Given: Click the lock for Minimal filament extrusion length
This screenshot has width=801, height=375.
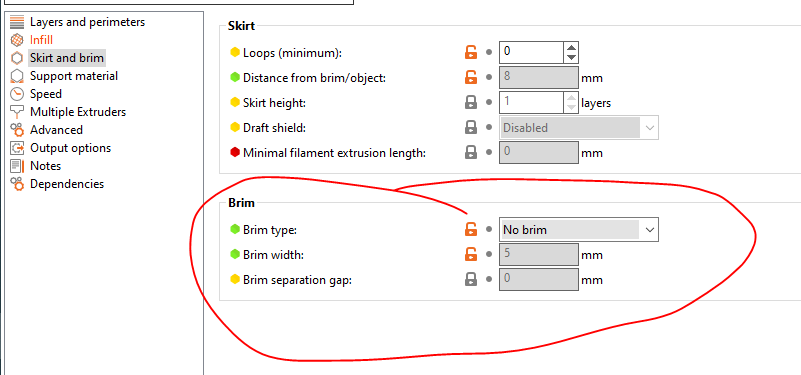Looking at the screenshot, I should coord(470,152).
